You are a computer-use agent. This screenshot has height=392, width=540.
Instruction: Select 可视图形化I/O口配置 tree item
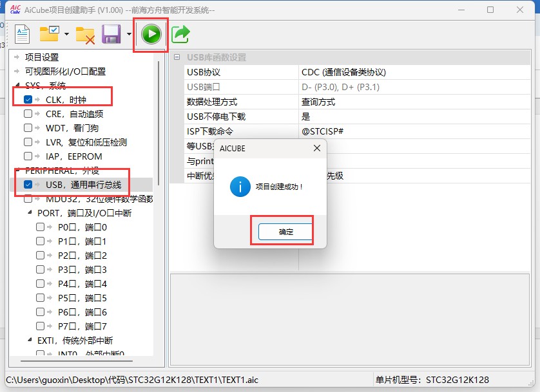click(66, 71)
